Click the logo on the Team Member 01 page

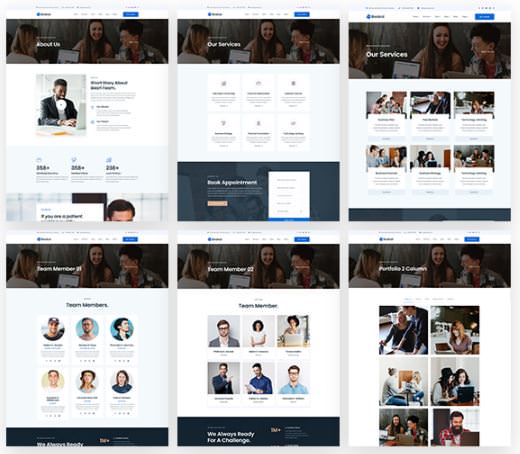(44, 239)
